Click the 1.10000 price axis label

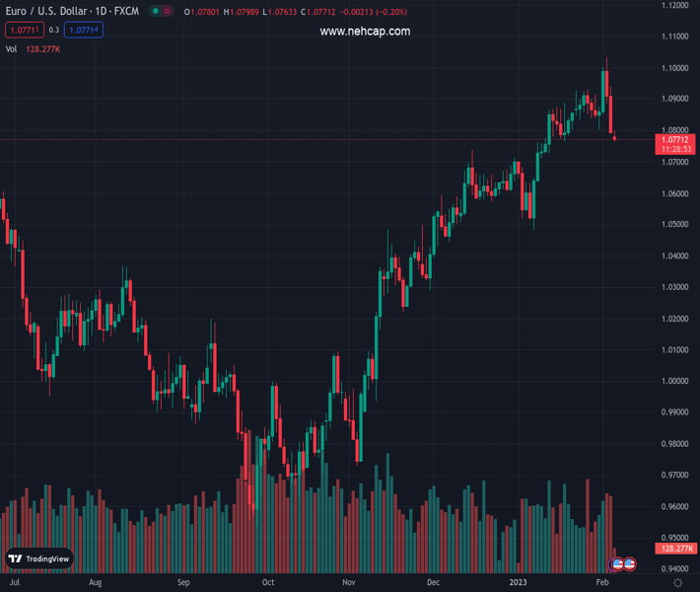click(675, 68)
